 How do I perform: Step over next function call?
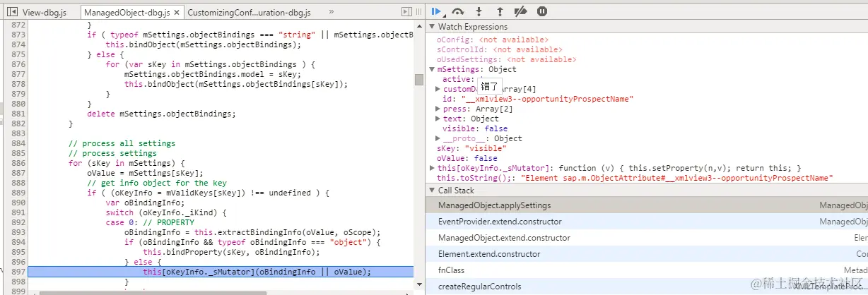coord(457,11)
